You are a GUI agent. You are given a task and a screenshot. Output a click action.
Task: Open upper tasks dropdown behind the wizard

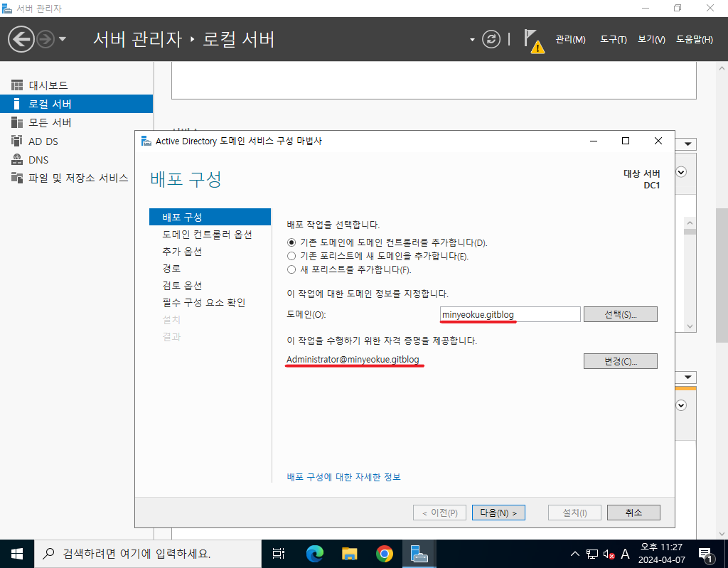pos(687,144)
